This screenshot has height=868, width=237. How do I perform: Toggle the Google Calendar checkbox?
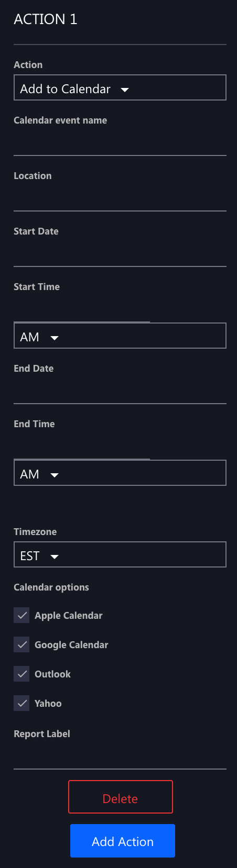click(x=22, y=645)
